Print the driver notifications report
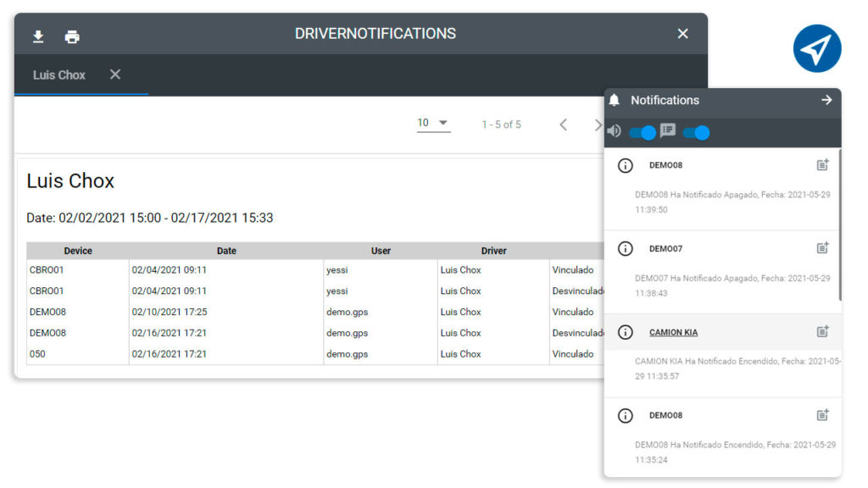Image resolution: width=868 pixels, height=488 pixels. point(72,37)
